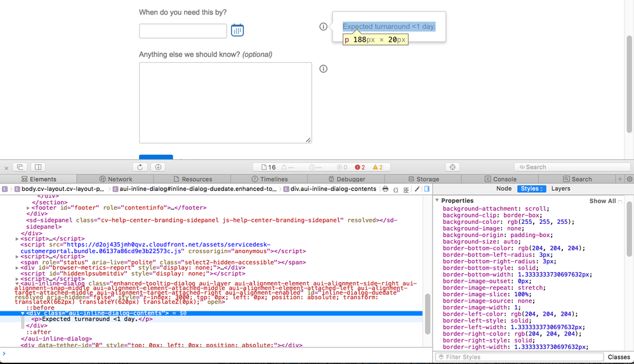Dock inspector to side icon

38,167
